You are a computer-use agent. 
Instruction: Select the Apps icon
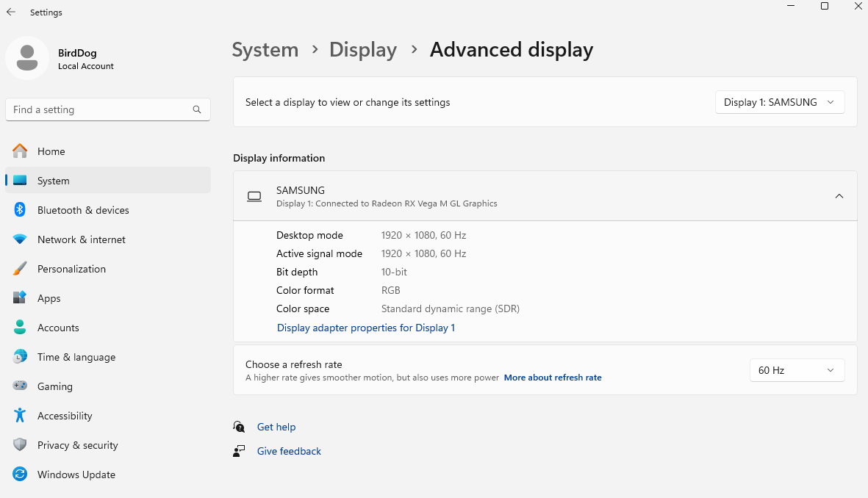[20, 298]
